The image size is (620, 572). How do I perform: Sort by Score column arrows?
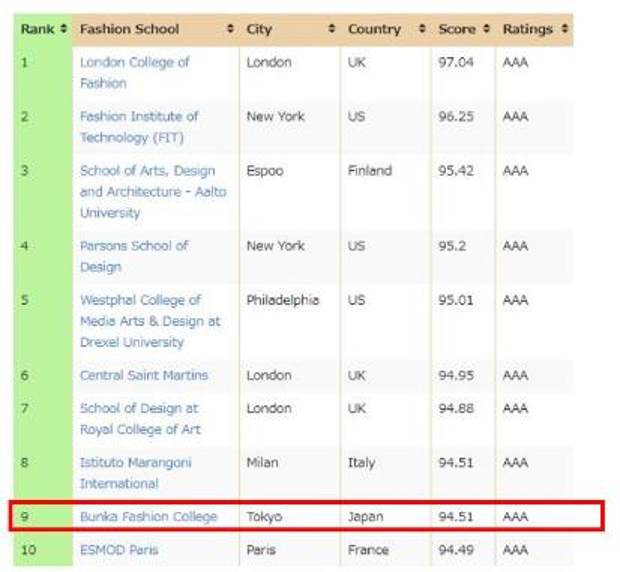(x=486, y=29)
